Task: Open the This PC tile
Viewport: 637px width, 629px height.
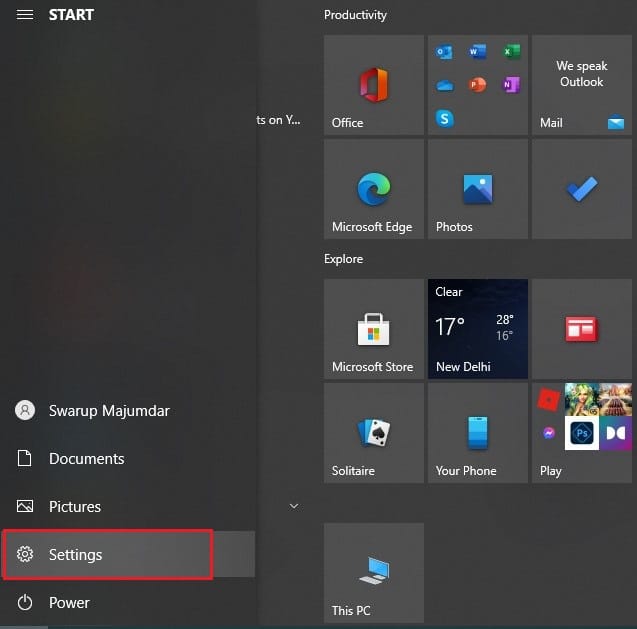Action: click(374, 573)
